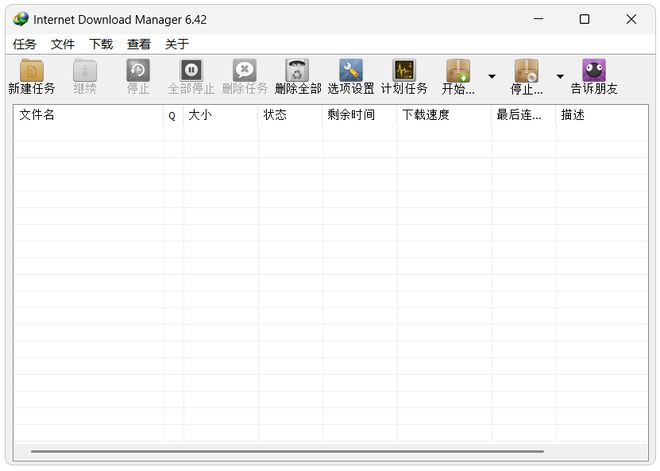The height and width of the screenshot is (471, 660).
Task: Click the 新建任务 (new task) toolbar icon
Action: [32, 70]
